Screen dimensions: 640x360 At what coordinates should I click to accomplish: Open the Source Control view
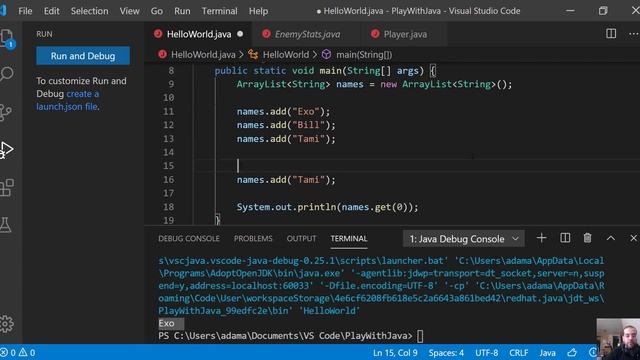pos(6,112)
